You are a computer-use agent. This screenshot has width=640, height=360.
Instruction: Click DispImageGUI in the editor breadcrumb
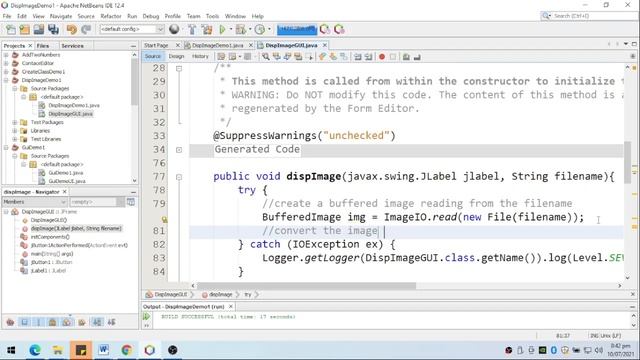click(x=171, y=294)
